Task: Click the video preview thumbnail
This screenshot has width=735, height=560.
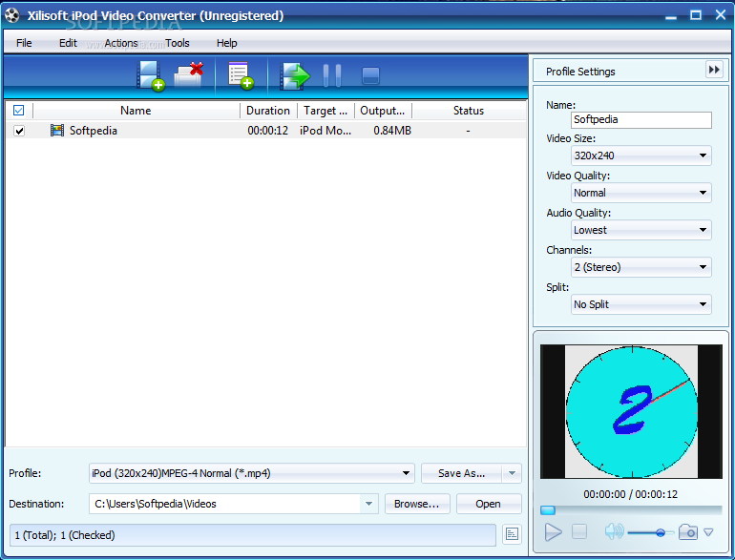Action: coord(631,411)
